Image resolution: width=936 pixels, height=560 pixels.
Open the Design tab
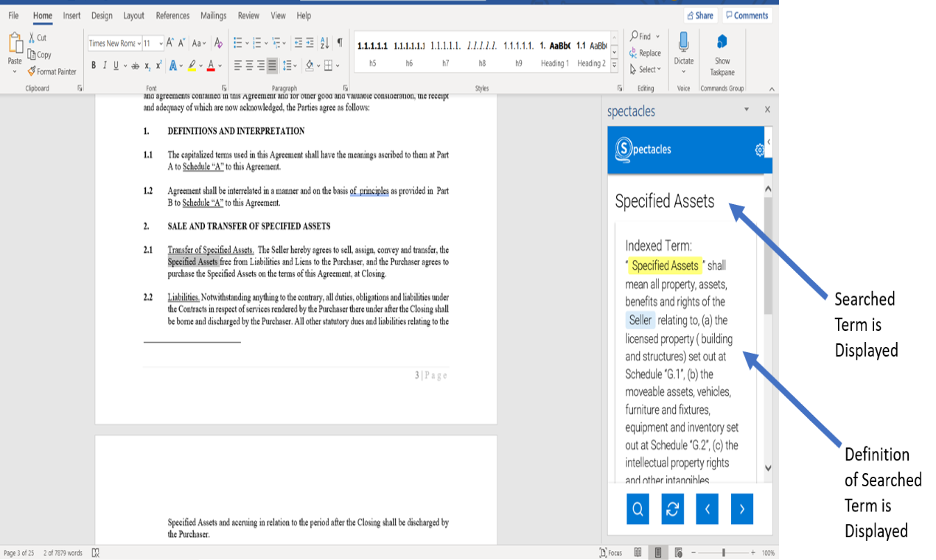tap(102, 15)
